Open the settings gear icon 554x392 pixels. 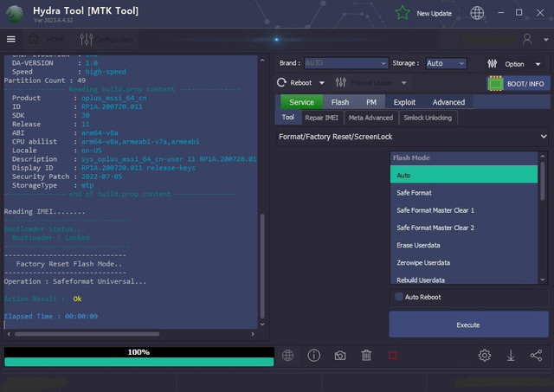pyautogui.click(x=485, y=356)
